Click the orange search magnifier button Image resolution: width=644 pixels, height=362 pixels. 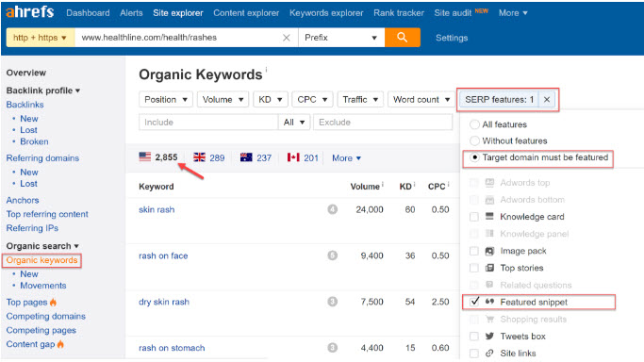click(x=402, y=38)
